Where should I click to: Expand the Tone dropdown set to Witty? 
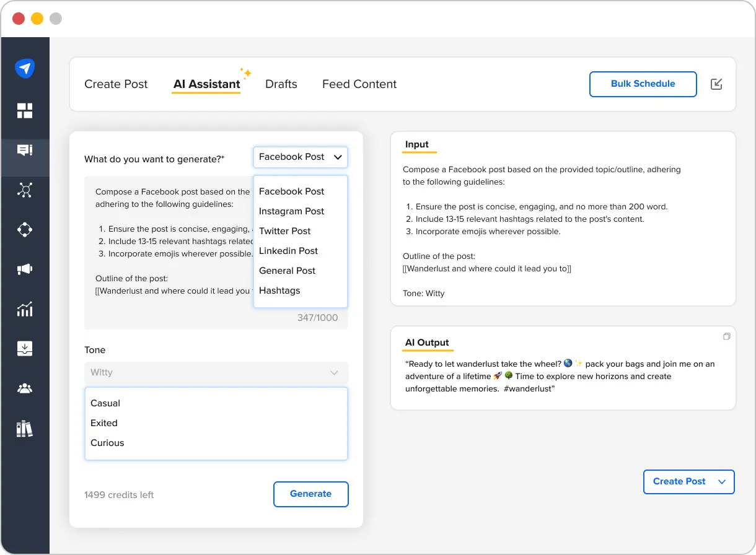216,372
